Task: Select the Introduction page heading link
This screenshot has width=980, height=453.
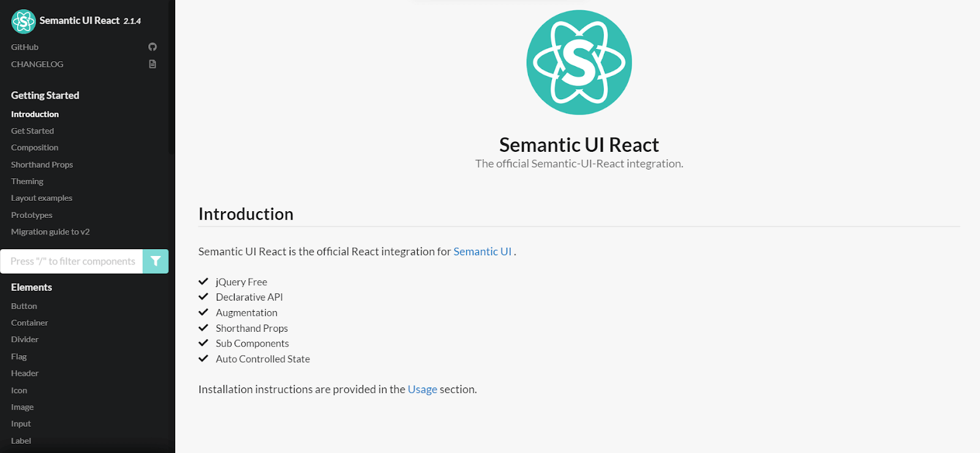Action: 35,114
